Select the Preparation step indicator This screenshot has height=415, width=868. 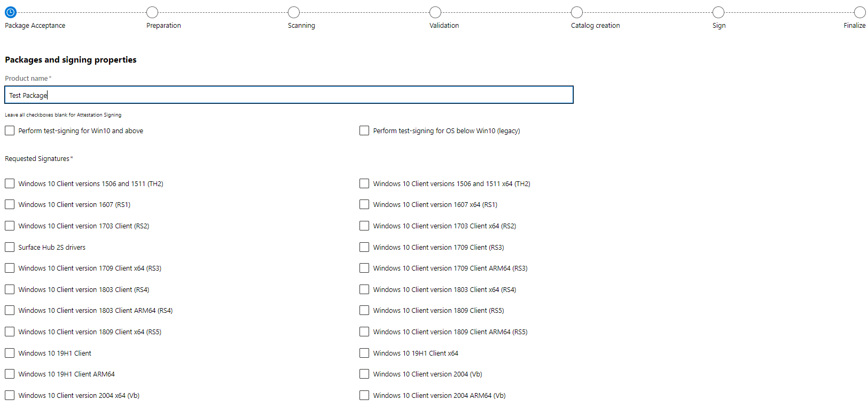(x=152, y=12)
